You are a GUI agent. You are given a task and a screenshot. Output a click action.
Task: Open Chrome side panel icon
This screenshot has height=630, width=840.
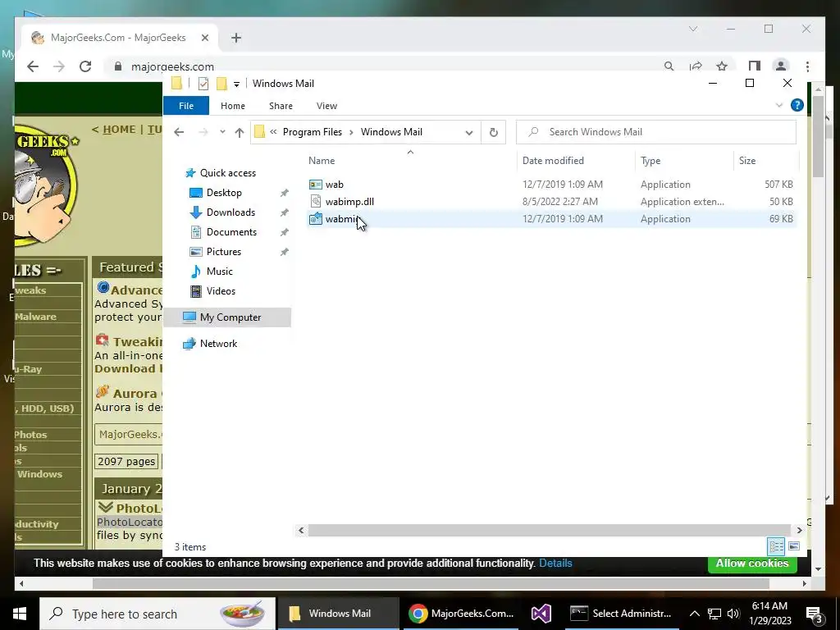tap(755, 66)
